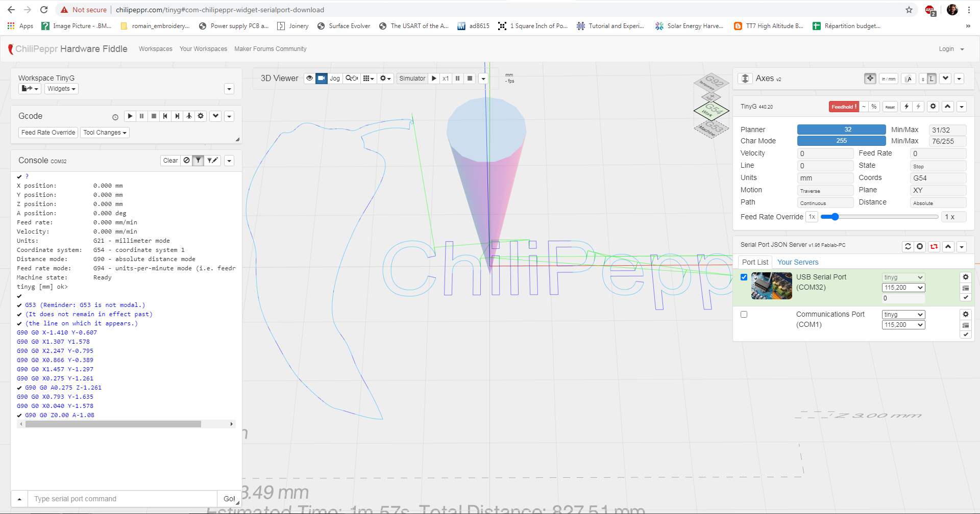This screenshot has width=980, height=514.
Task: Toggle the 3D Viewer camera button
Action: pyautogui.click(x=322, y=79)
